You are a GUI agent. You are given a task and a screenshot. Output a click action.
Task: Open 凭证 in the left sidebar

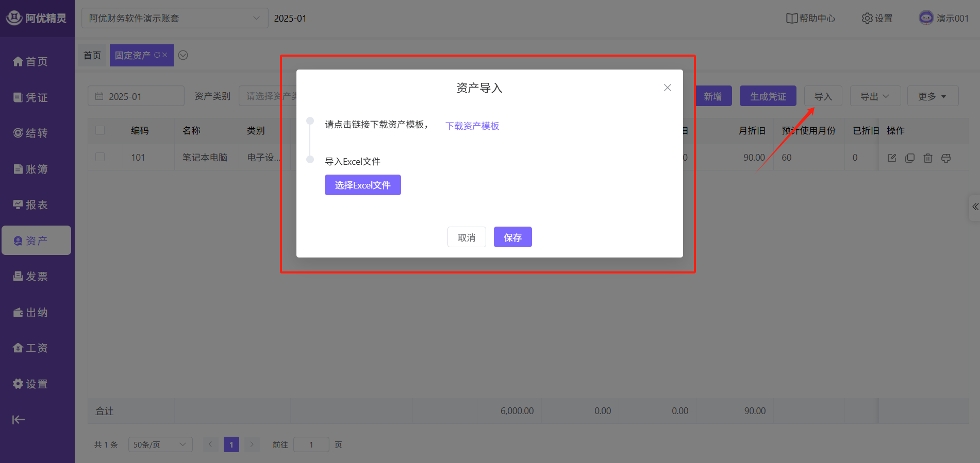click(x=31, y=97)
